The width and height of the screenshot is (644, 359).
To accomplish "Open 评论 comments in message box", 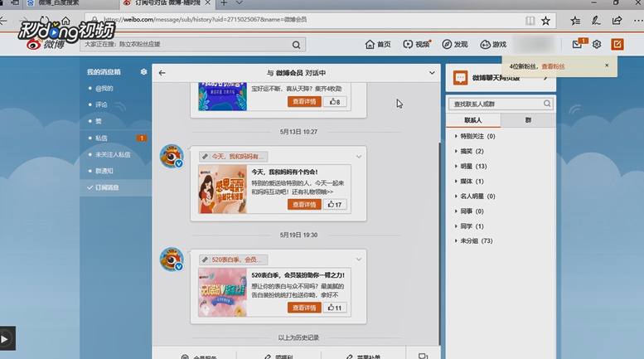I will point(101,104).
